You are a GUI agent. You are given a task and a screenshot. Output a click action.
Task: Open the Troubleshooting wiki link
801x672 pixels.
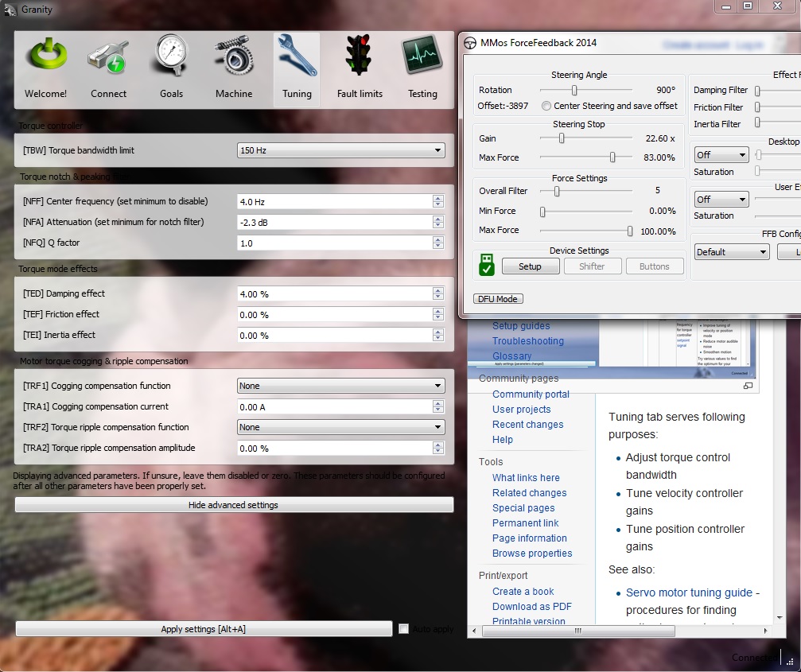click(x=527, y=341)
